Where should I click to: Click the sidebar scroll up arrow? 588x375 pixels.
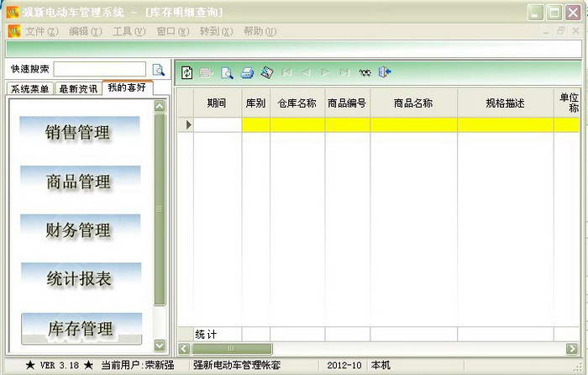coord(160,106)
